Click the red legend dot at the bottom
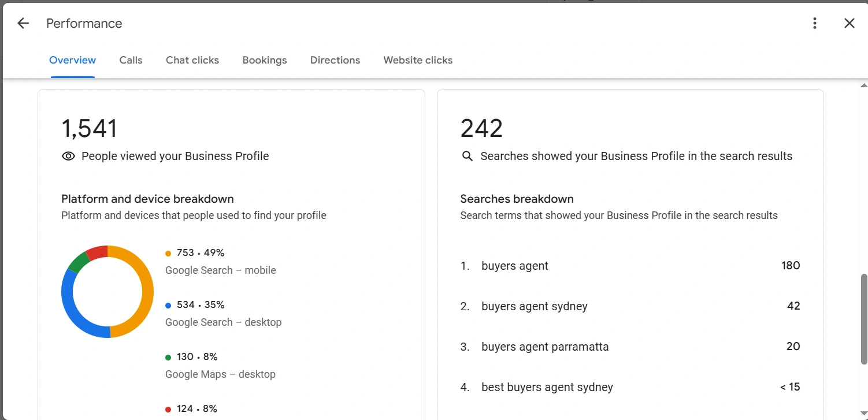This screenshot has width=868, height=420. point(168,408)
